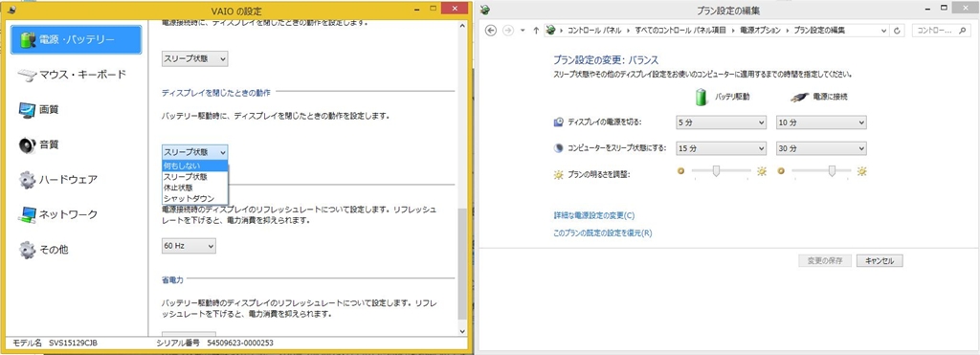Open the address bar history dropdown

(x=883, y=31)
